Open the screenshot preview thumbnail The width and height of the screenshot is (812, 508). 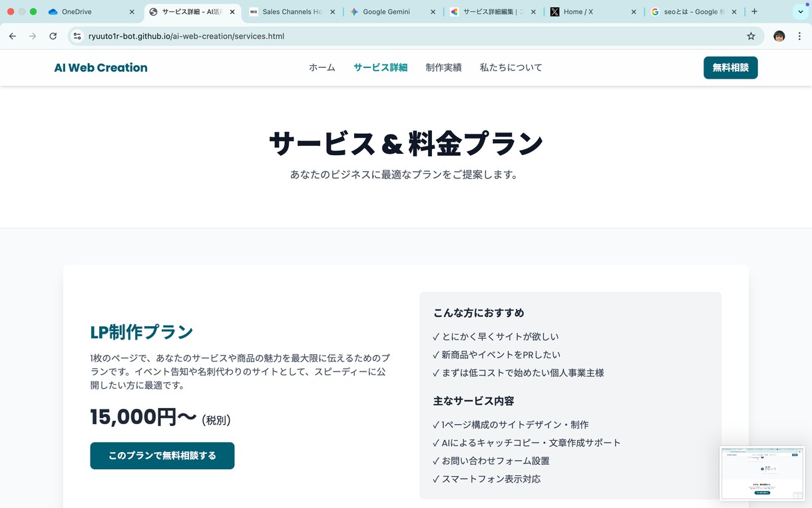pos(763,473)
